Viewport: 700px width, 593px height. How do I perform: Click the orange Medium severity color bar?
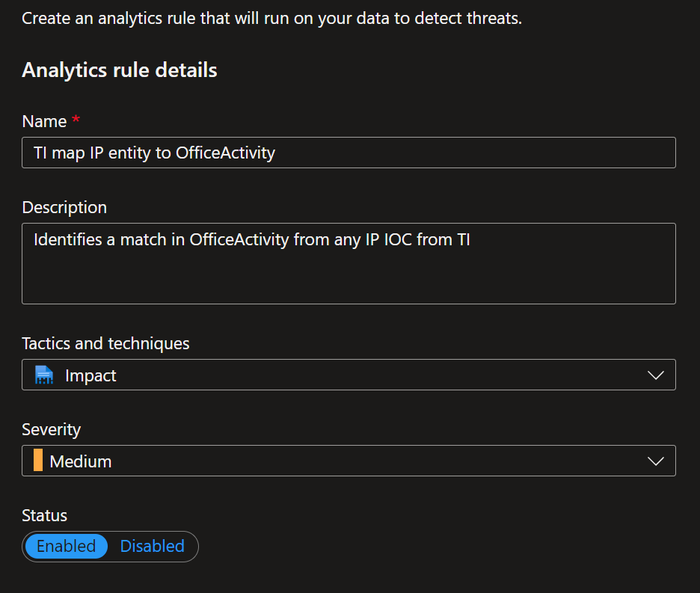(x=38, y=460)
